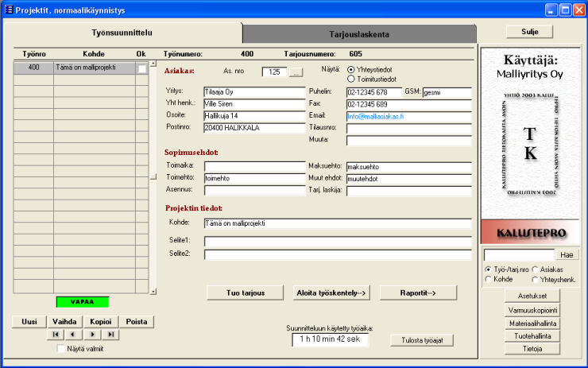Click Postinro field 20400 HALIKKALA

pyautogui.click(x=254, y=128)
